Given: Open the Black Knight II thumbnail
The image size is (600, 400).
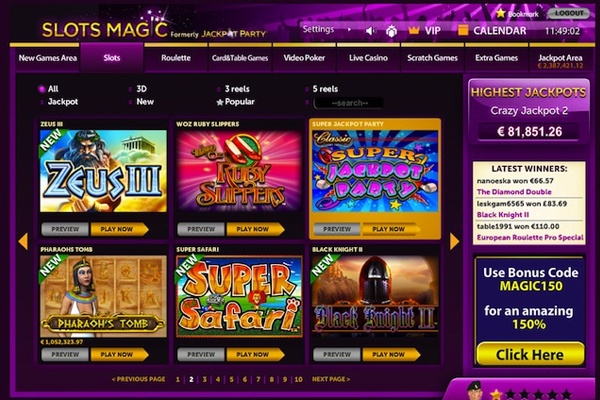Looking at the screenshot, I should pos(375,296).
